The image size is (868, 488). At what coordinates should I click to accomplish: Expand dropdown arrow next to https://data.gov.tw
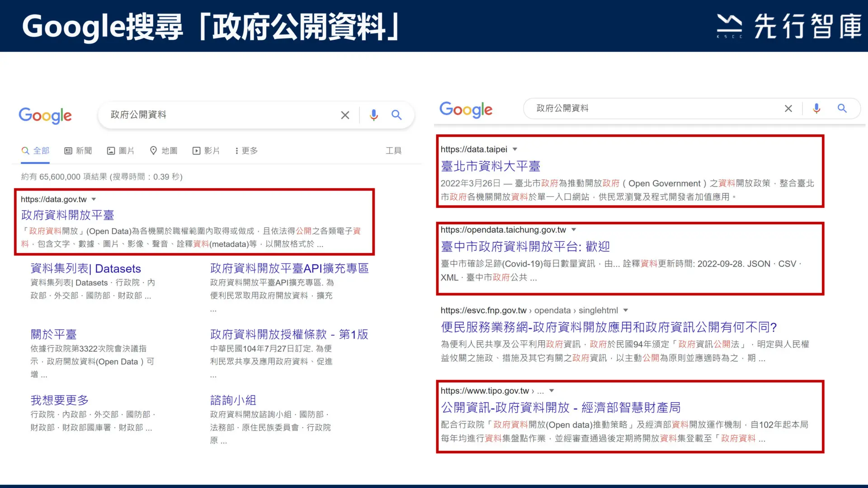[x=94, y=199]
